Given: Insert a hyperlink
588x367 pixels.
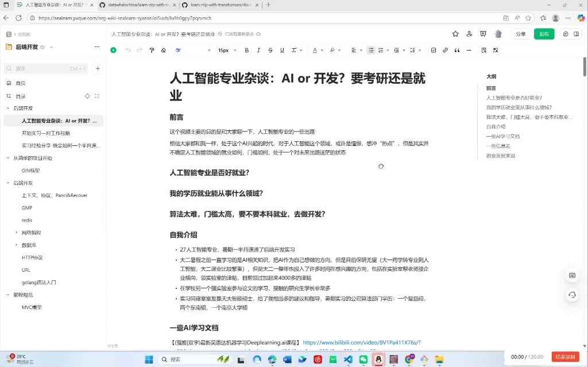Looking at the screenshot, I should click(x=445, y=51).
